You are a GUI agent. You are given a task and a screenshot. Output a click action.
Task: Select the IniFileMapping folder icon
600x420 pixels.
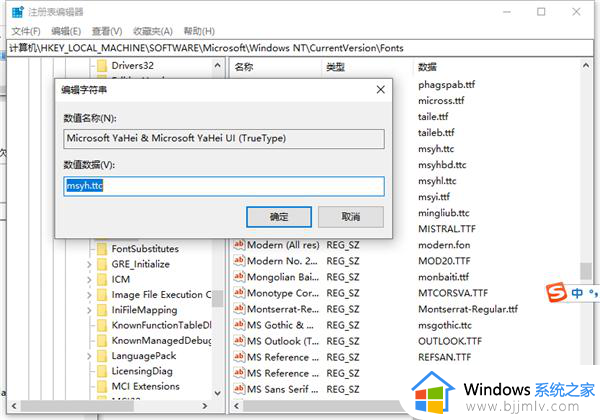102,310
